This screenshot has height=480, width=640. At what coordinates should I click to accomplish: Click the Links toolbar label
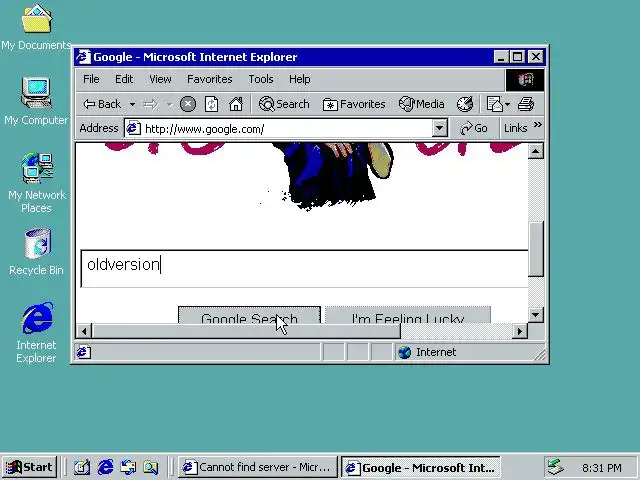click(516, 129)
